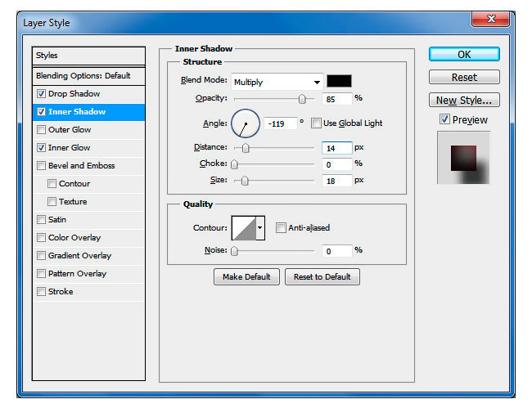Enable the Gradient Overlay checkbox
532x408 pixels.
click(x=41, y=255)
